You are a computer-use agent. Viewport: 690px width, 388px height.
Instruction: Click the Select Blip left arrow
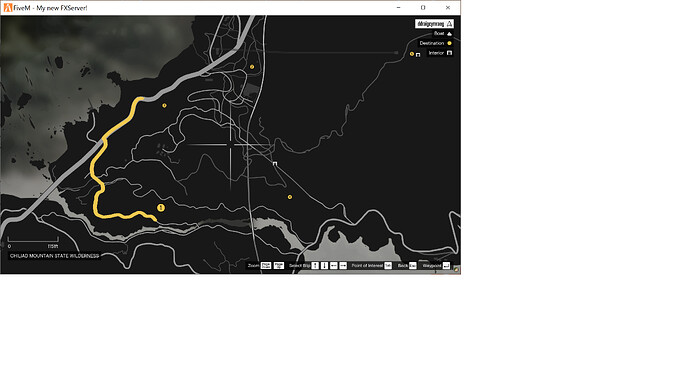[x=334, y=266]
